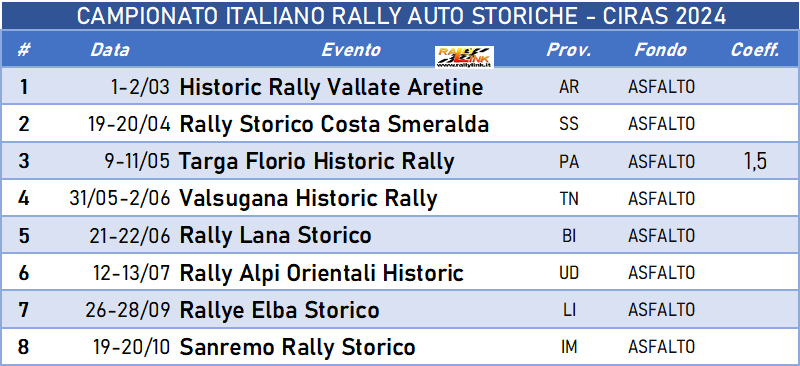
Task: Open Rally Alpi Orientali Historic event
Action: 321,273
